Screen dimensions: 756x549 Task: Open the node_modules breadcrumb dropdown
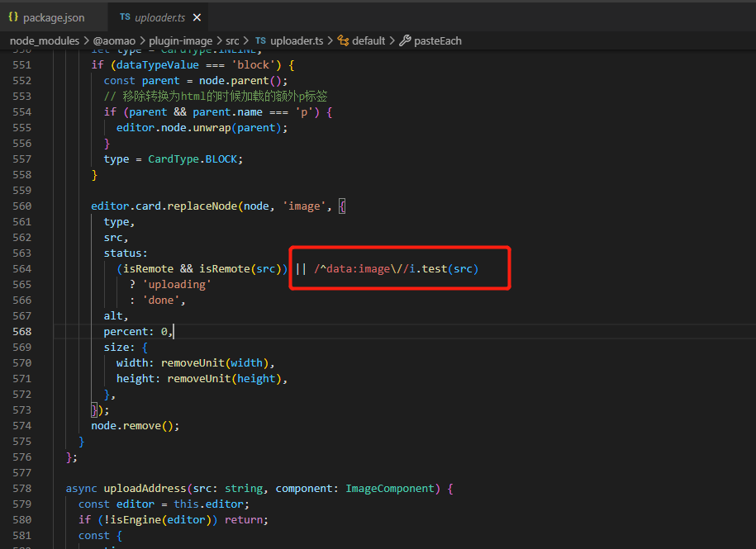(44, 40)
